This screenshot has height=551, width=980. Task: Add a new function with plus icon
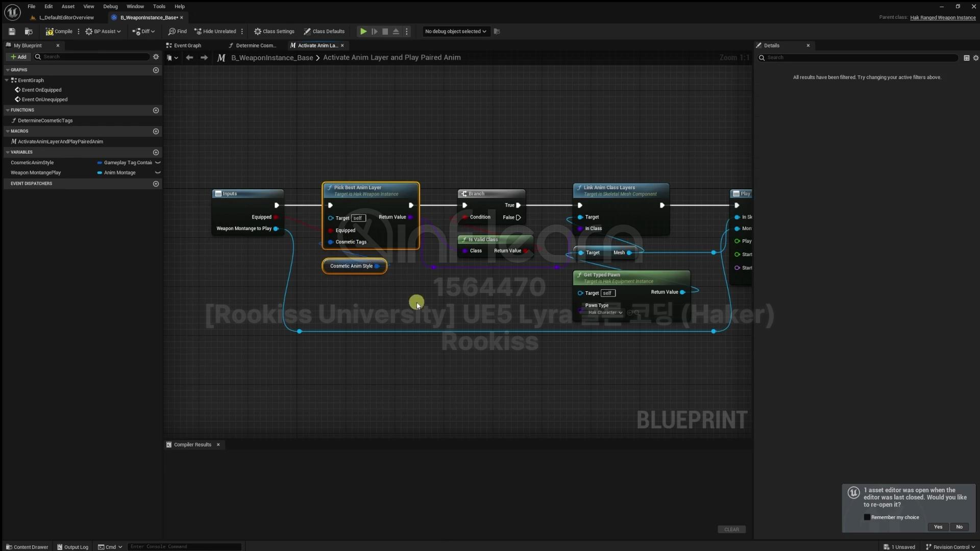[156, 110]
